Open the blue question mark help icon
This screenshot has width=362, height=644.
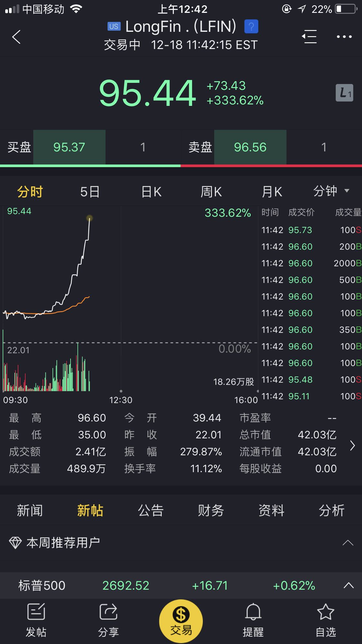(x=251, y=26)
